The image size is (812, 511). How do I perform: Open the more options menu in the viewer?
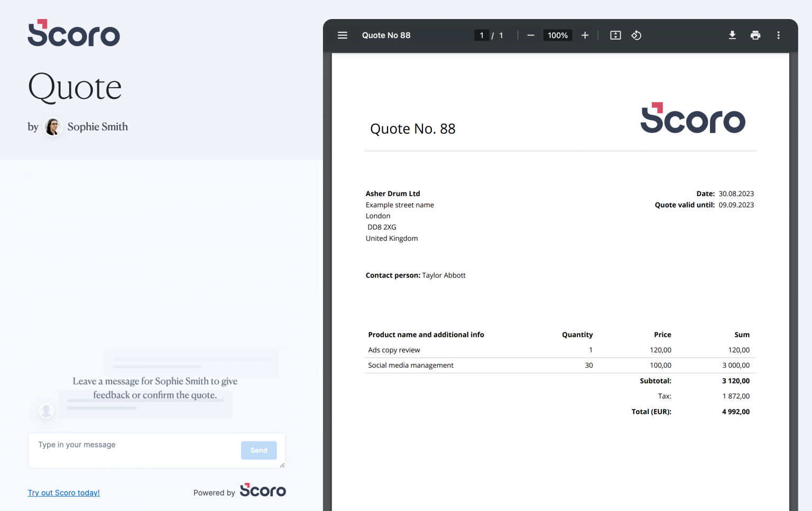[x=778, y=35]
